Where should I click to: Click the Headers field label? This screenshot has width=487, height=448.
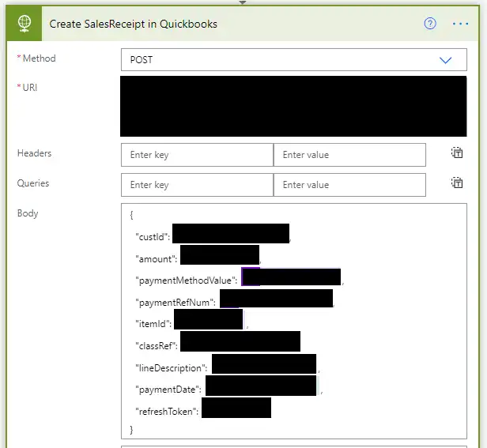pyautogui.click(x=35, y=153)
